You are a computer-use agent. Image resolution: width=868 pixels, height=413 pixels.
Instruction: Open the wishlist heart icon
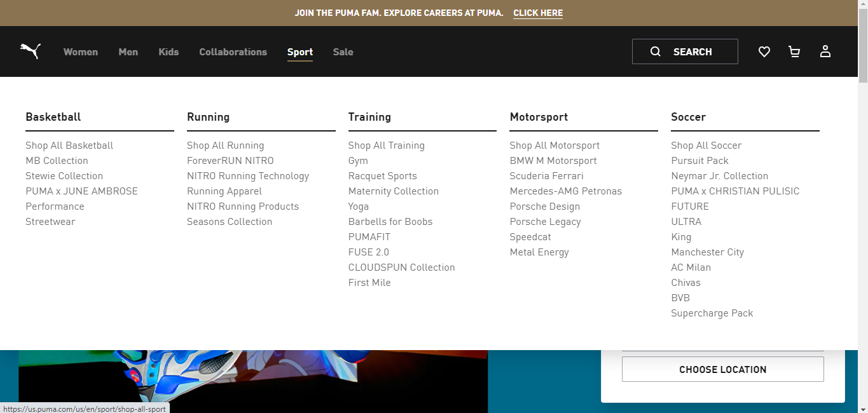click(x=764, y=51)
